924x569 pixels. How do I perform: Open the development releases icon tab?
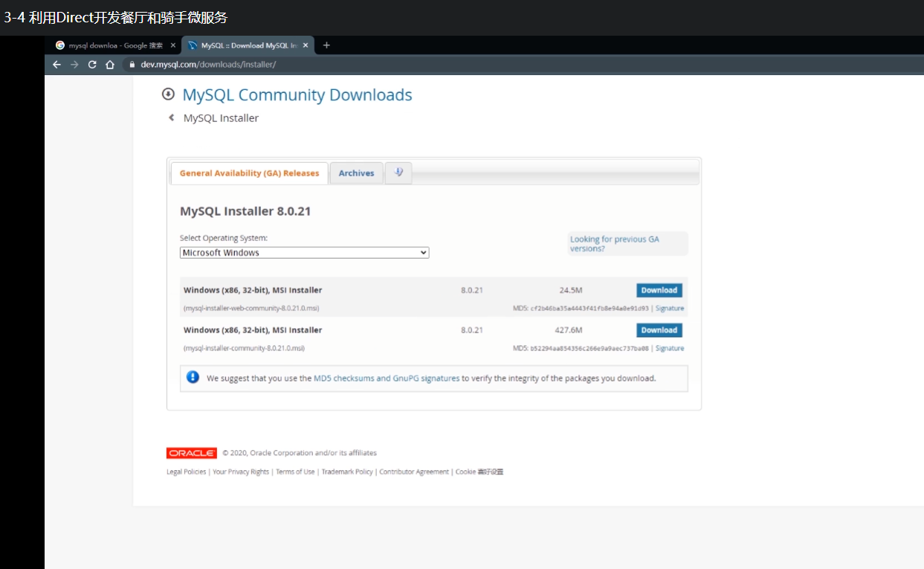(x=398, y=173)
